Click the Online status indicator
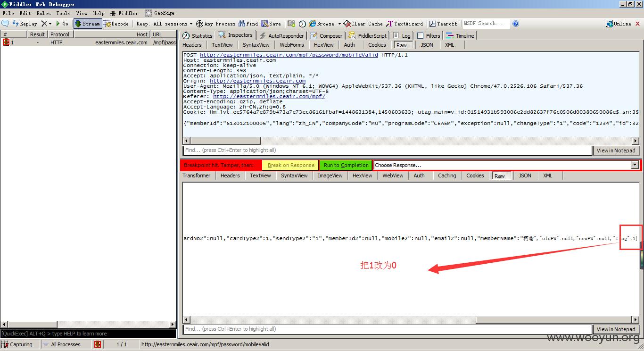 619,24
